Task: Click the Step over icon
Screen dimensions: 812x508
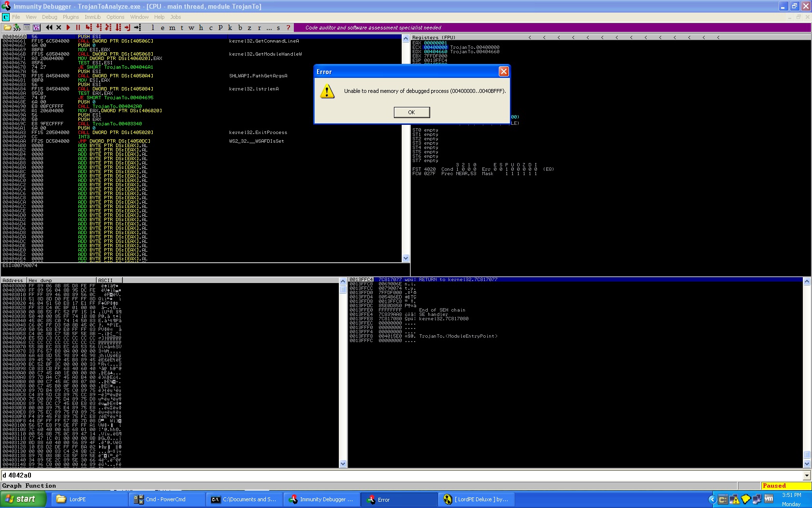Action: tap(99, 28)
